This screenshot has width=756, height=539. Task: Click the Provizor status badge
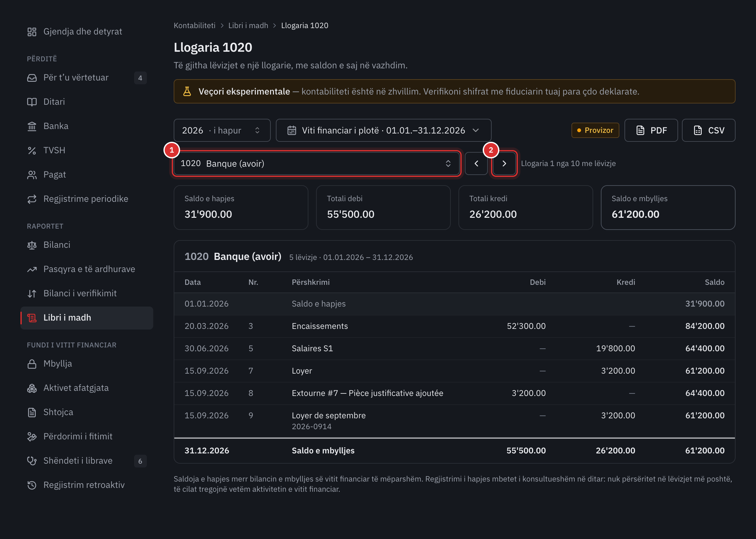595,130
